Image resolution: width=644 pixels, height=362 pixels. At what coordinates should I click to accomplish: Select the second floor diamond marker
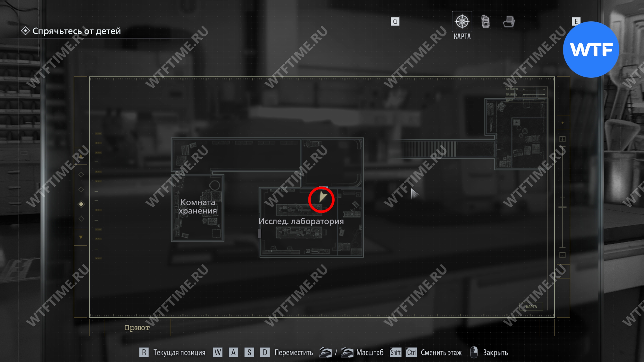click(x=81, y=189)
